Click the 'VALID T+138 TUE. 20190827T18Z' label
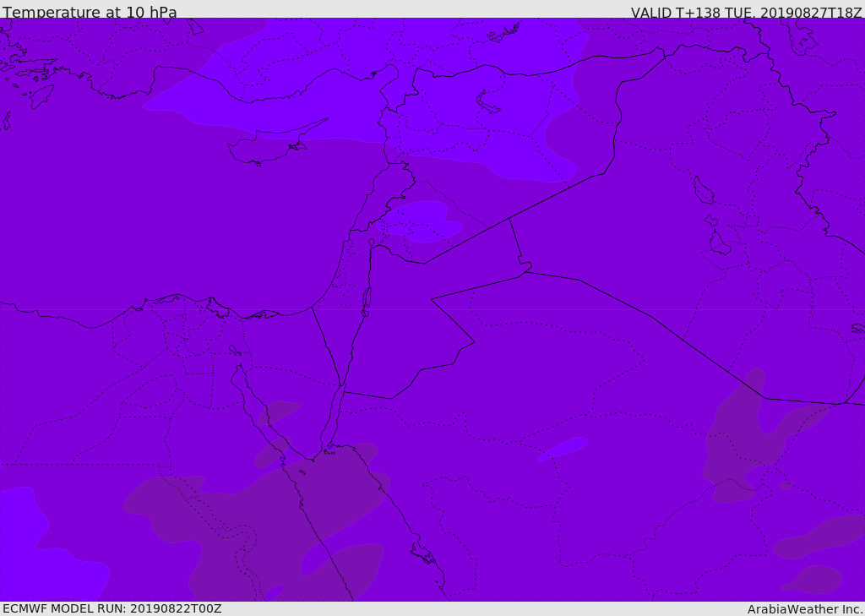Image resolution: width=865 pixels, height=616 pixels. 747,12
